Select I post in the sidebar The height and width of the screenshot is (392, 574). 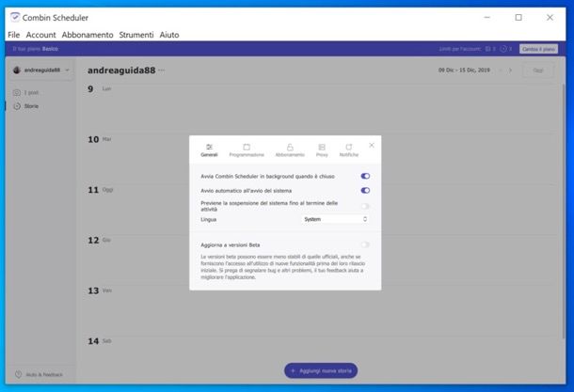click(x=25, y=92)
